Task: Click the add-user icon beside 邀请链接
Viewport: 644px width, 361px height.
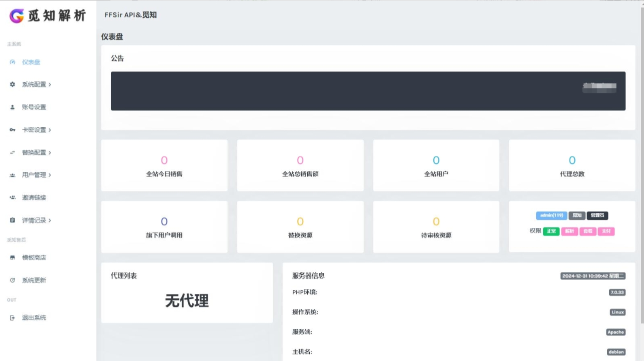Action: coord(12,197)
